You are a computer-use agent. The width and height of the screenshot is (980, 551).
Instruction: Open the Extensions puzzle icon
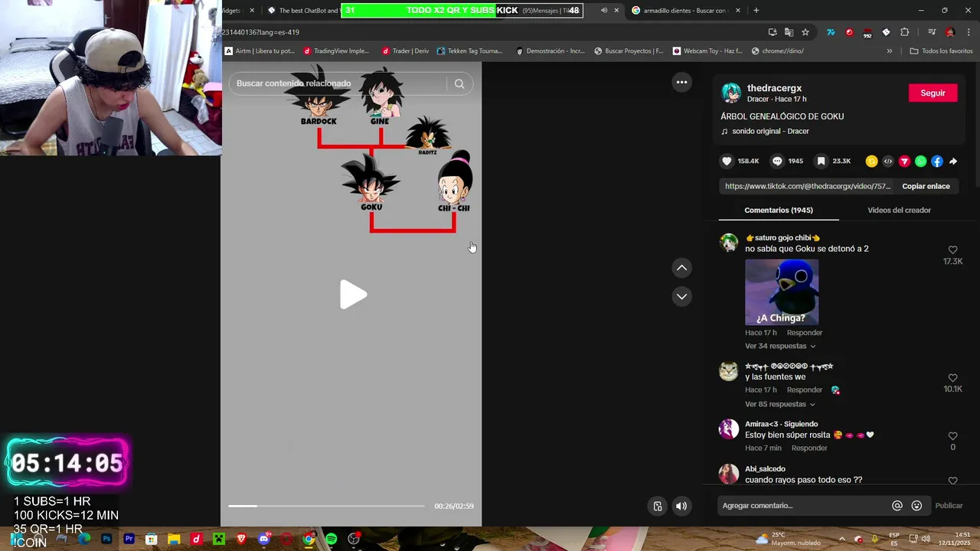pyautogui.click(x=904, y=32)
